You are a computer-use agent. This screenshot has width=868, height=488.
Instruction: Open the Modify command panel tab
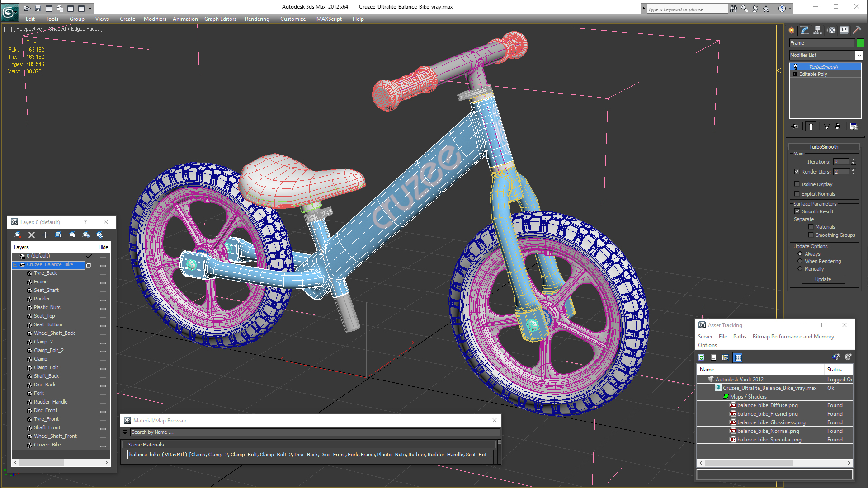tap(805, 30)
